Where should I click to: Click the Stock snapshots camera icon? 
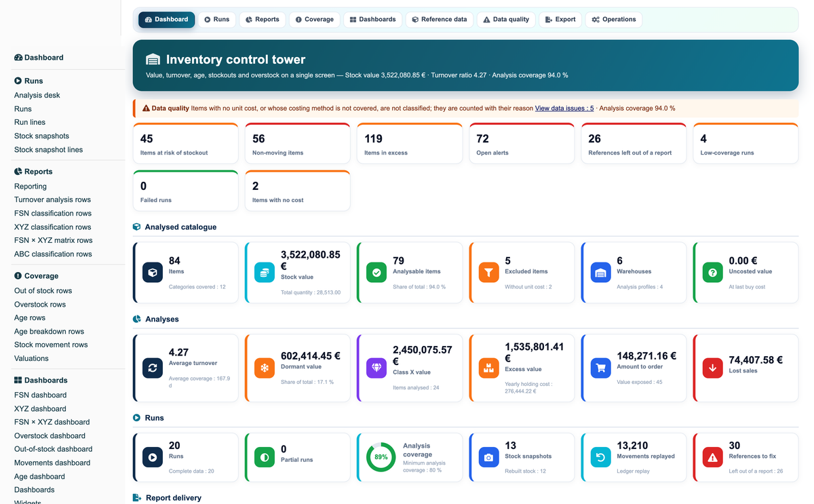pyautogui.click(x=488, y=458)
